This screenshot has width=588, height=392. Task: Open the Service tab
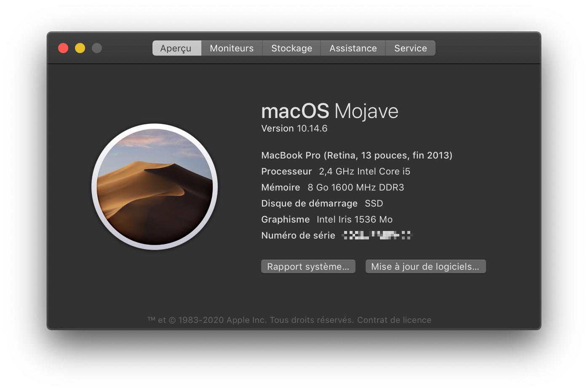coord(410,48)
